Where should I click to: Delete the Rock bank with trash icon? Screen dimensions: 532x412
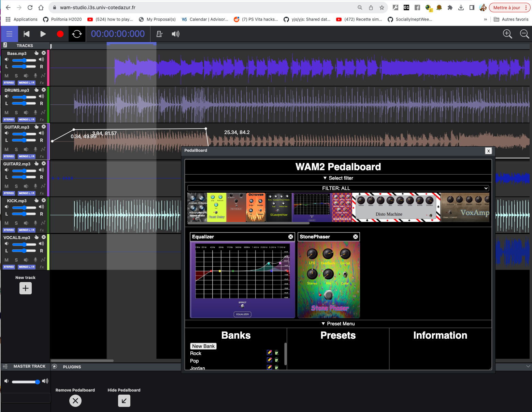pyautogui.click(x=276, y=353)
